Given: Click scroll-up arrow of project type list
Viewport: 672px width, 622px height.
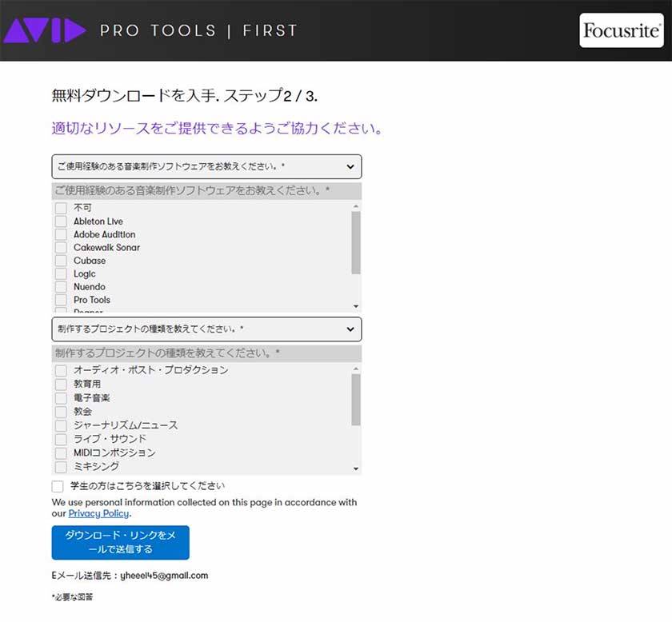Looking at the screenshot, I should (356, 369).
